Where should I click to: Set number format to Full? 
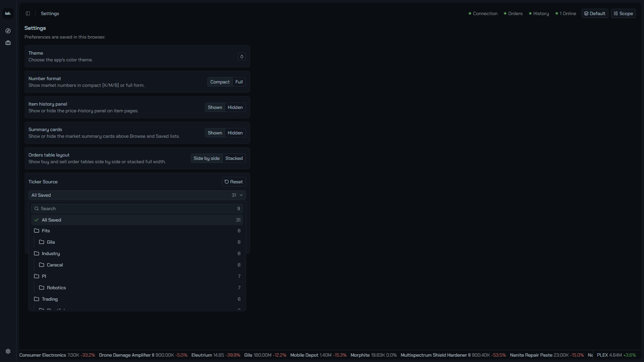[x=239, y=82]
